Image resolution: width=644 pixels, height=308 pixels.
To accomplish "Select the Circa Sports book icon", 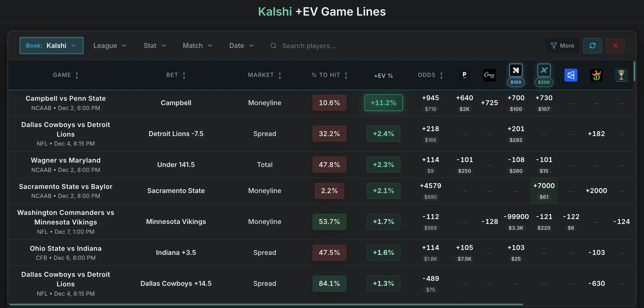I will pos(489,75).
